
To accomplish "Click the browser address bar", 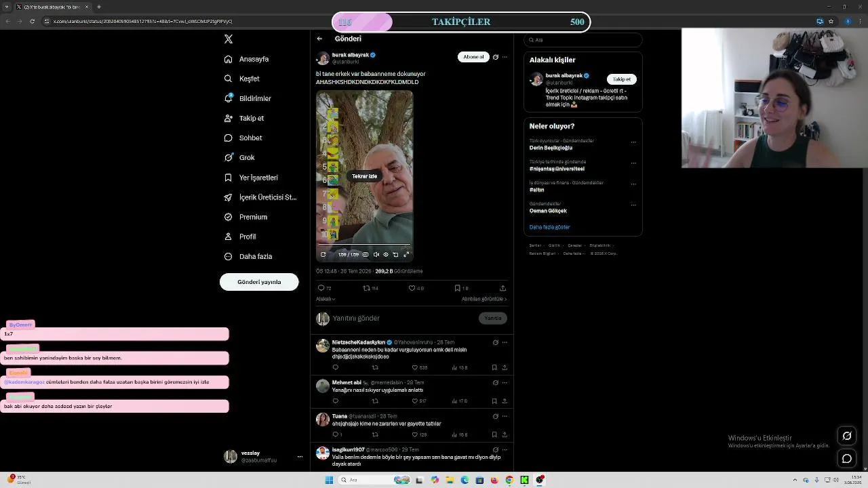I will click(x=142, y=21).
